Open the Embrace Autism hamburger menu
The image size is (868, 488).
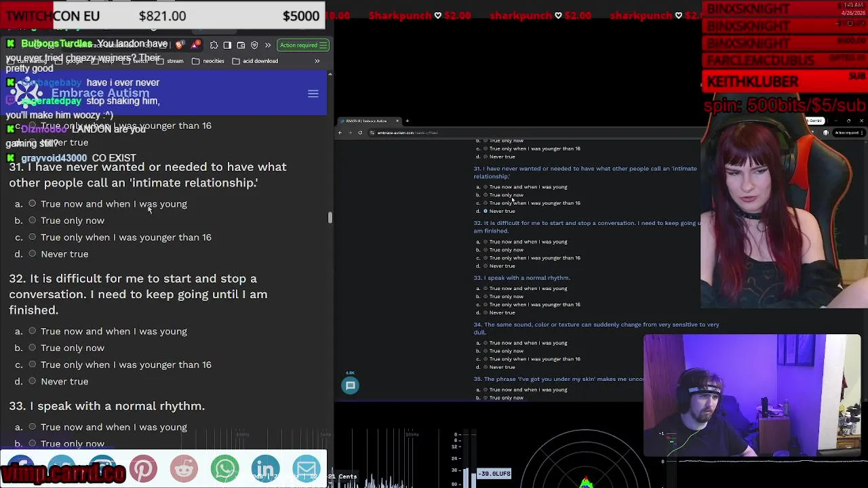pos(313,94)
